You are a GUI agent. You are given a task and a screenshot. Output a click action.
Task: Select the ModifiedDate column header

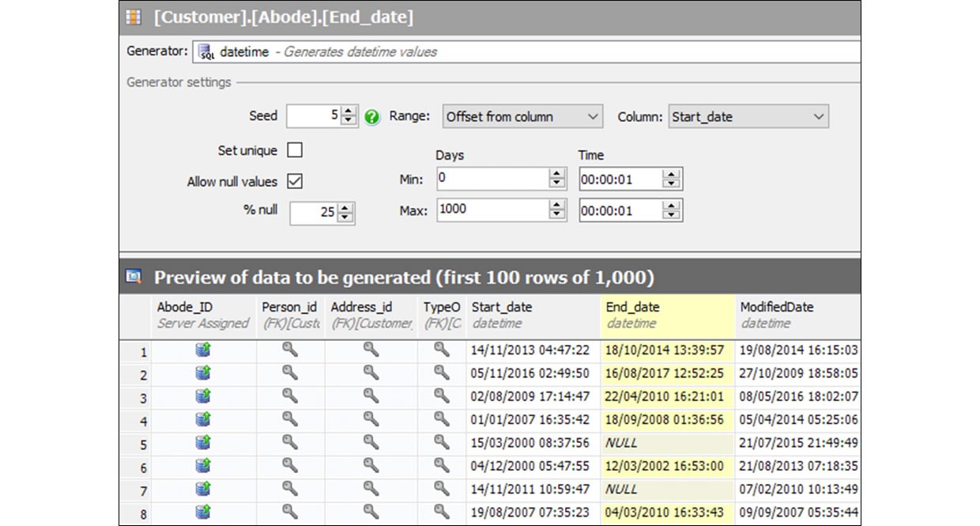tap(797, 316)
